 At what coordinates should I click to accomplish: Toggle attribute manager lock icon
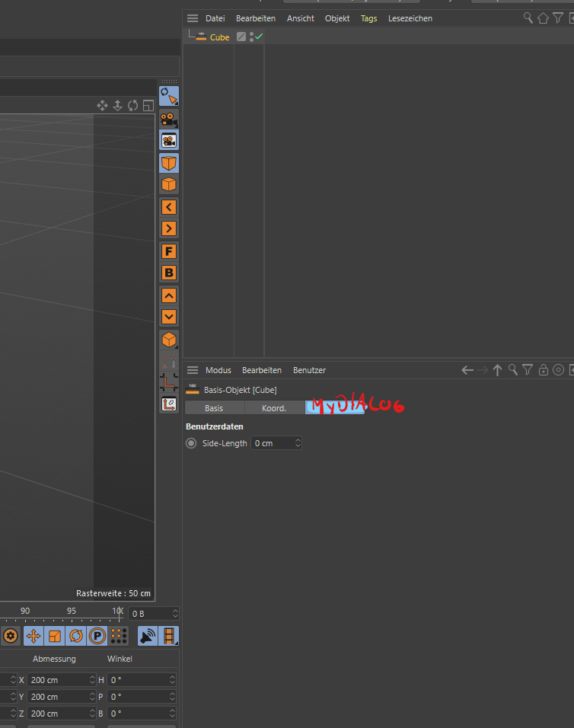543,370
